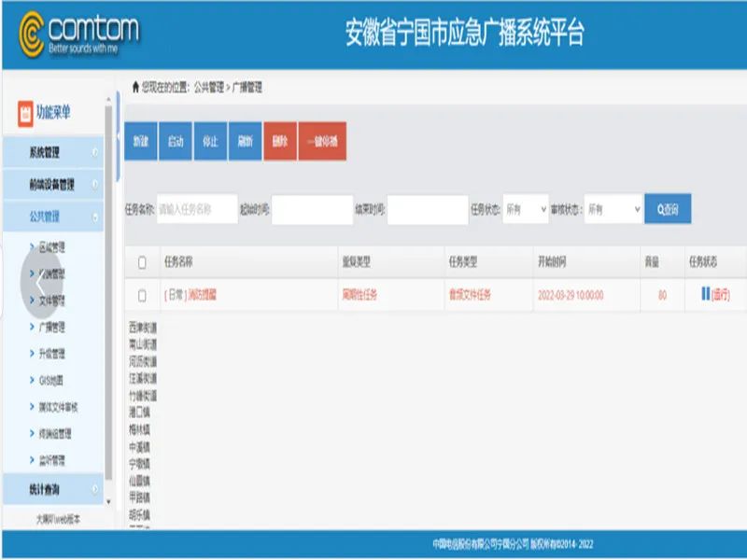Select 媒体文件审核 in the sidebar
747x560 pixels.
point(59,407)
